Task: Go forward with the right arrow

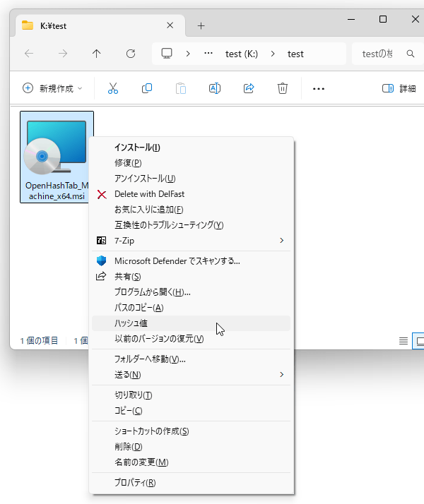Action: (63, 54)
